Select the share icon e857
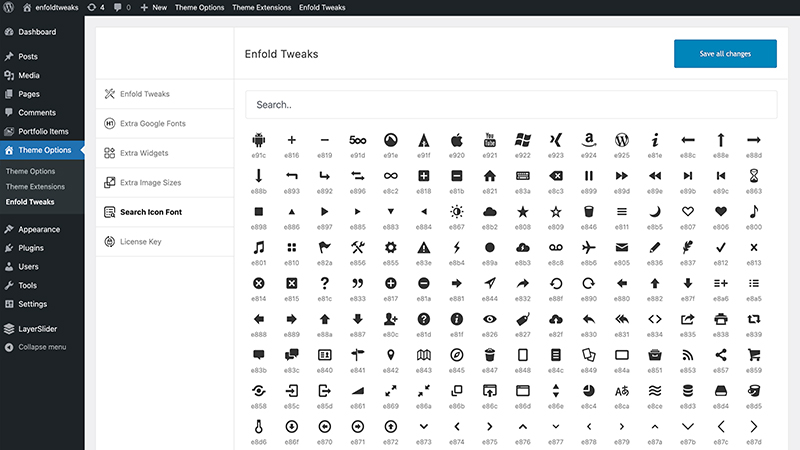 [x=721, y=355]
